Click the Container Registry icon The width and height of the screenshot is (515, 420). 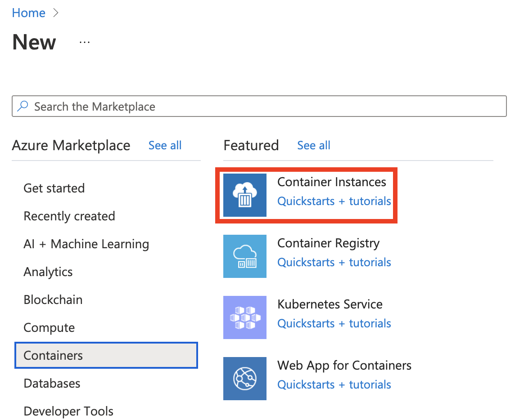(x=245, y=256)
